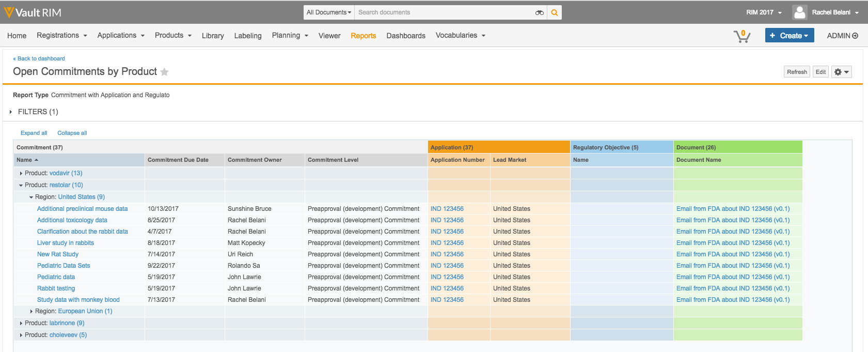
Task: Click the Refresh button
Action: tap(796, 72)
